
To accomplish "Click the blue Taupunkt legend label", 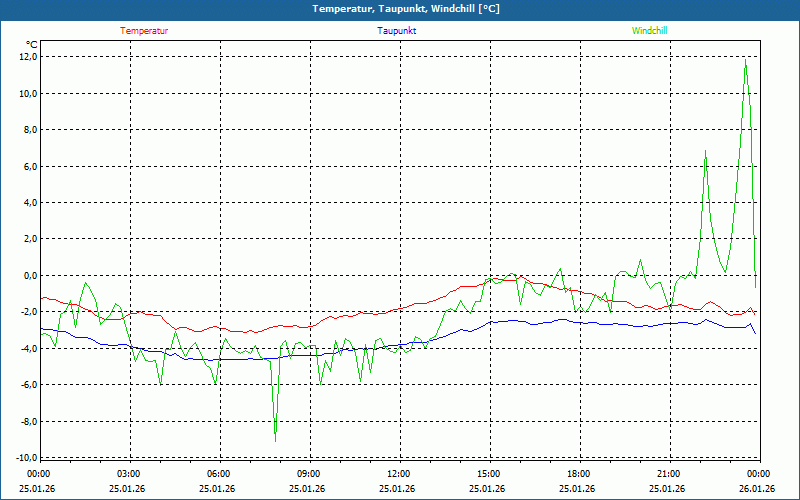I will pos(397,31).
